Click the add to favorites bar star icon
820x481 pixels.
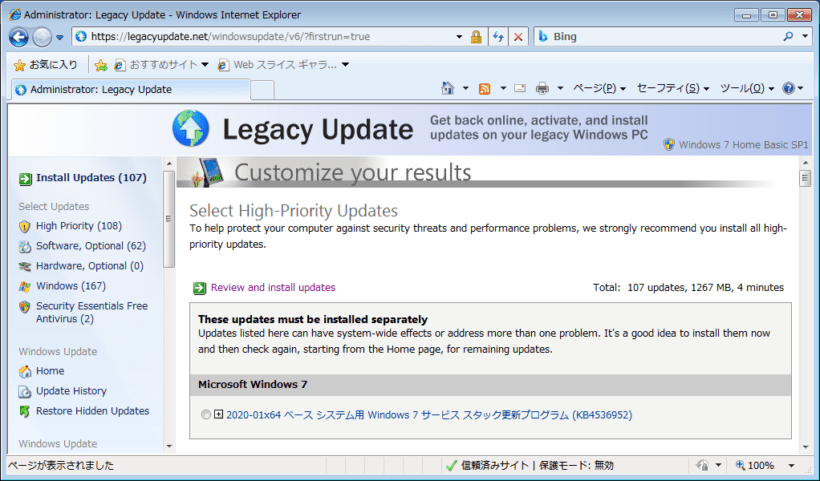[x=101, y=65]
